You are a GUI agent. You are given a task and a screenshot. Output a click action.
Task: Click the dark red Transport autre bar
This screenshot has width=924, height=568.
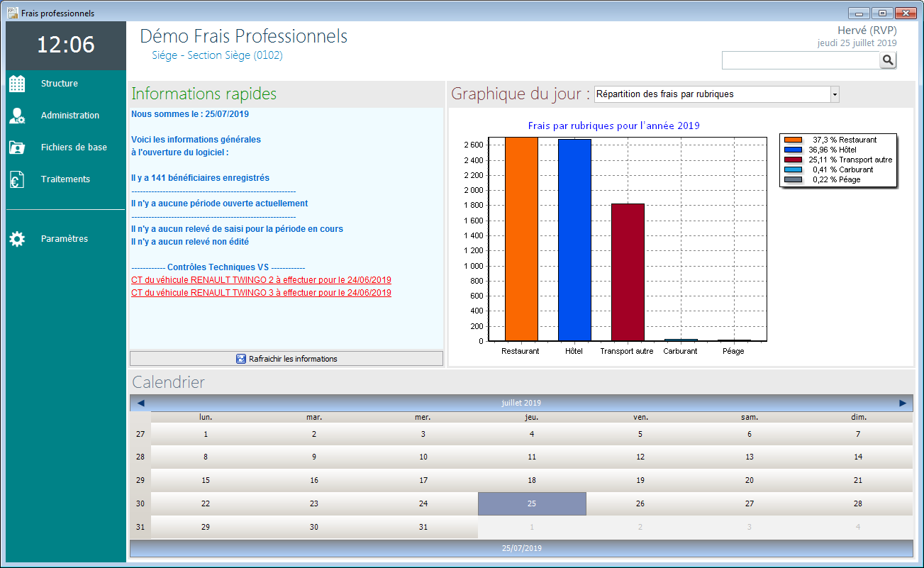click(x=628, y=272)
